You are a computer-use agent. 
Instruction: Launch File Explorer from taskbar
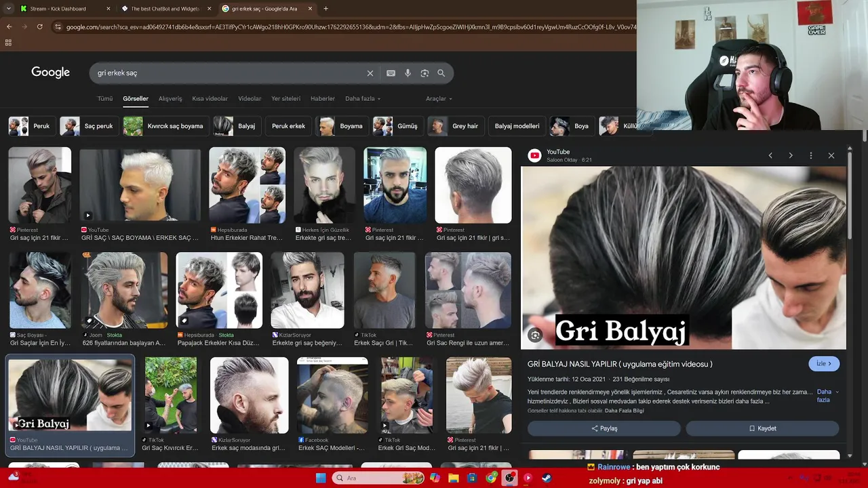tap(454, 478)
